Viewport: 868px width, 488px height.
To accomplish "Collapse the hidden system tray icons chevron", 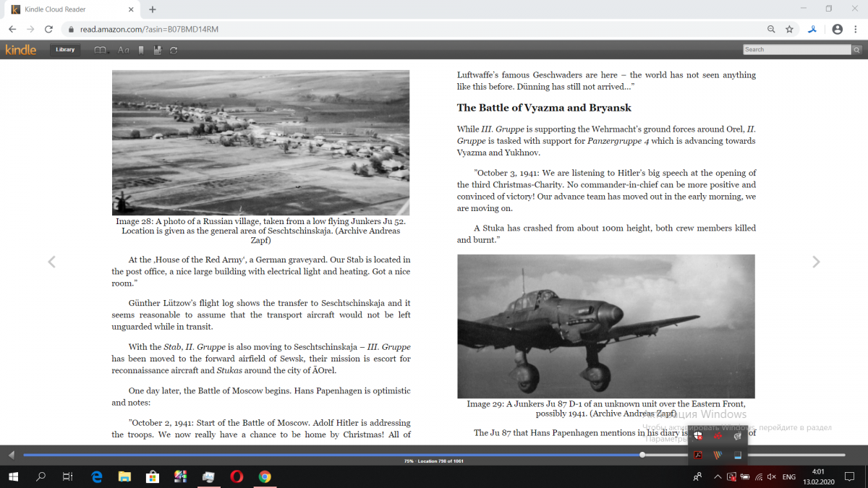I will (x=718, y=477).
